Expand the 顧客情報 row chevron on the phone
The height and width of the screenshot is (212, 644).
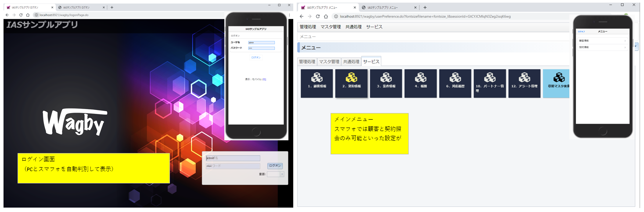(x=625, y=40)
